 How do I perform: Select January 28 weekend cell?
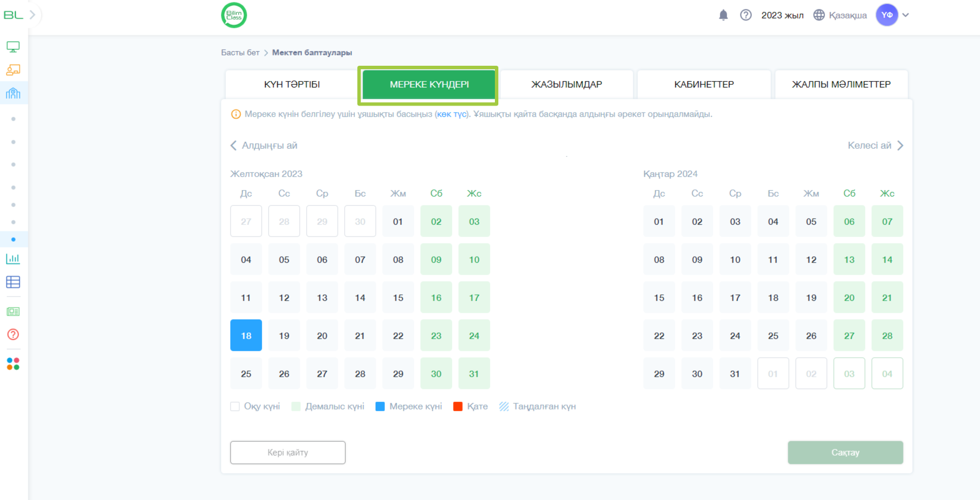coord(887,336)
